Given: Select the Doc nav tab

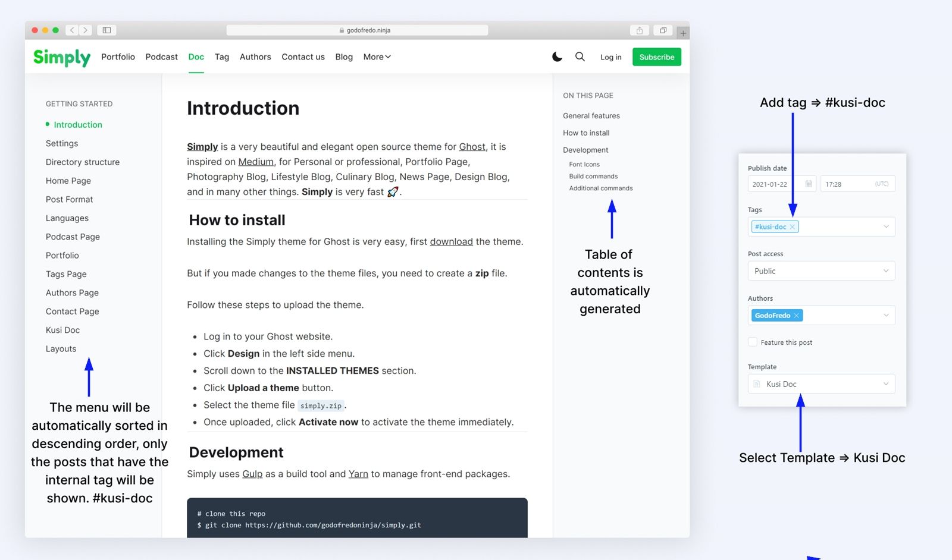Looking at the screenshot, I should click(x=196, y=57).
